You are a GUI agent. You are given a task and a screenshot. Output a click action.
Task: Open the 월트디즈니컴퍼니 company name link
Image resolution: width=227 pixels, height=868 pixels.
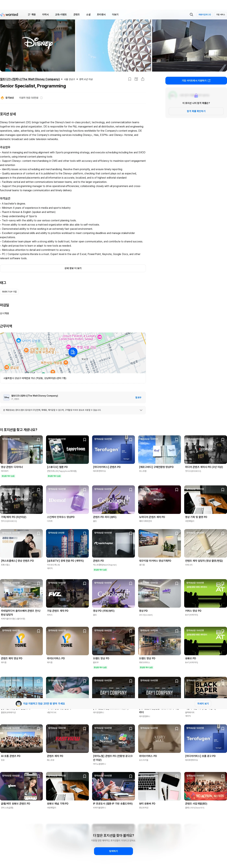(x=30, y=79)
